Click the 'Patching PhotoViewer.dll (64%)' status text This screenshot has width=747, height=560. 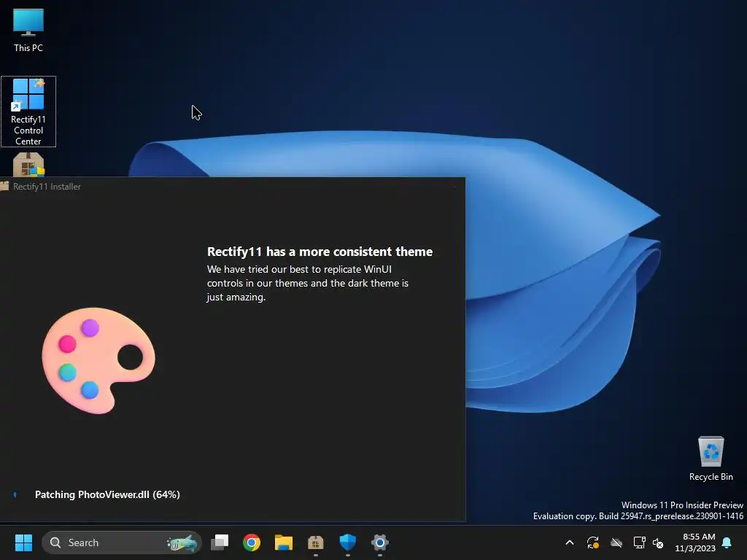[107, 494]
